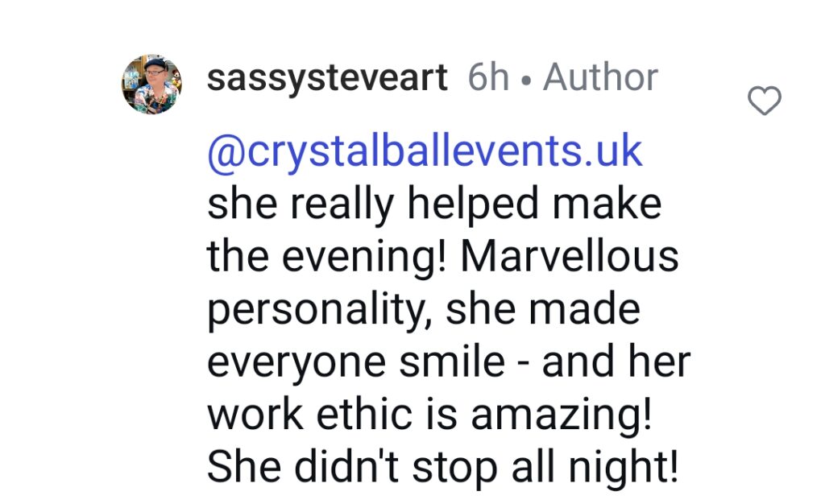825x504 pixels.
Task: Open the sassysteveart username
Action: pos(327,78)
